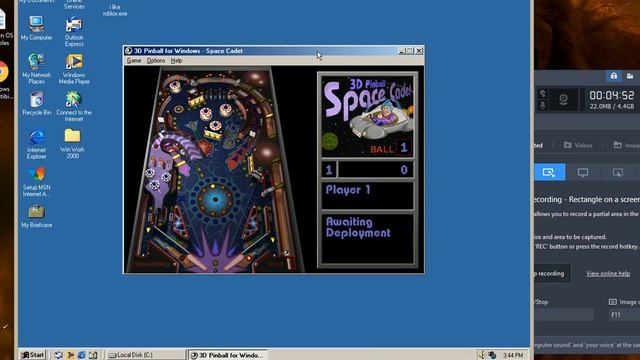This screenshot has width=640, height=360.
Task: Open Outlook Express desktop icon
Action: [x=74, y=31]
